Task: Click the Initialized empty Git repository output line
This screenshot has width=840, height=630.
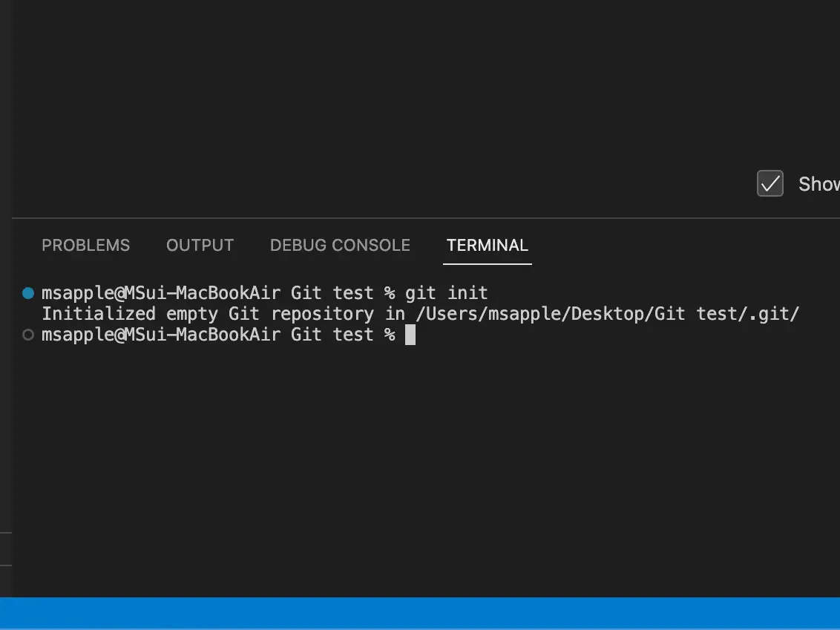Action: pyautogui.click(x=223, y=313)
